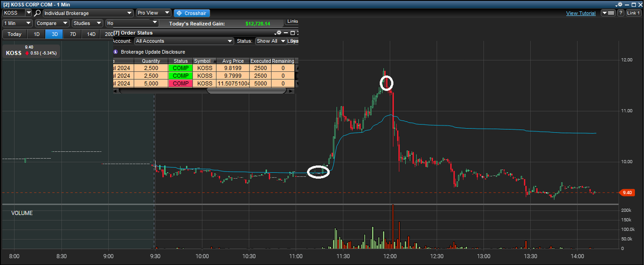This screenshot has height=265, width=644.
Task: Click the 9.7999 average price cell
Action: click(233, 76)
